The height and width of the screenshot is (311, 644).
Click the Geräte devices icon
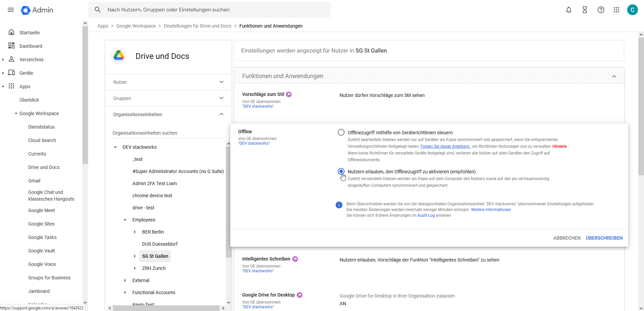[11, 73]
